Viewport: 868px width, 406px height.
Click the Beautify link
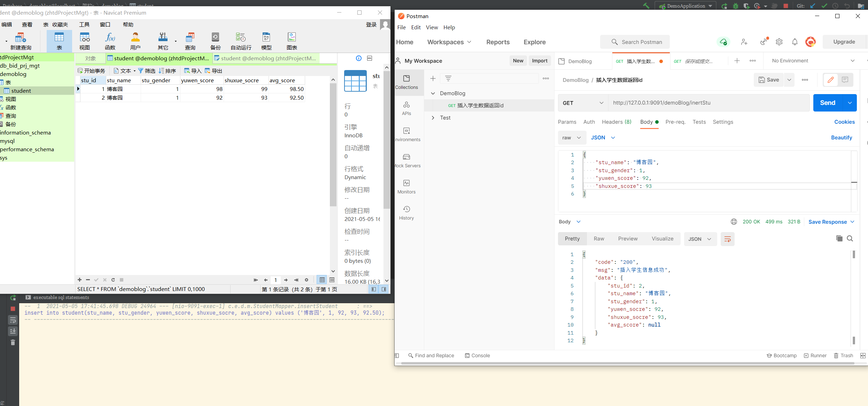(x=841, y=138)
